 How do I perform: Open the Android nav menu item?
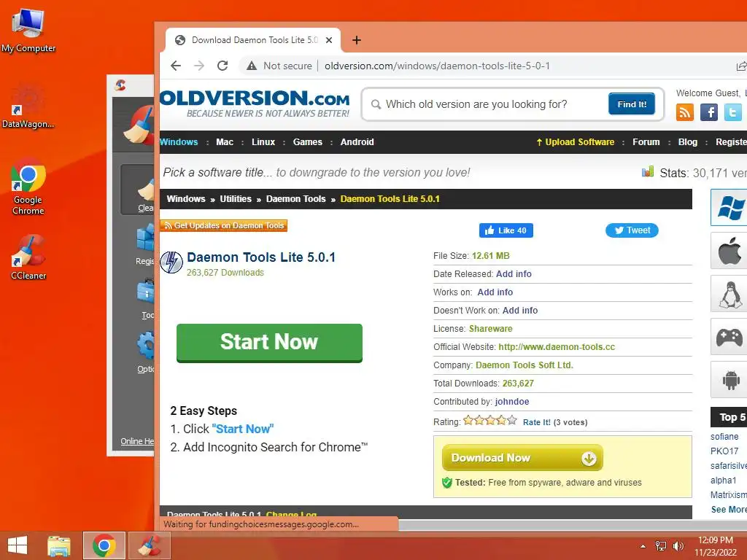[357, 142]
